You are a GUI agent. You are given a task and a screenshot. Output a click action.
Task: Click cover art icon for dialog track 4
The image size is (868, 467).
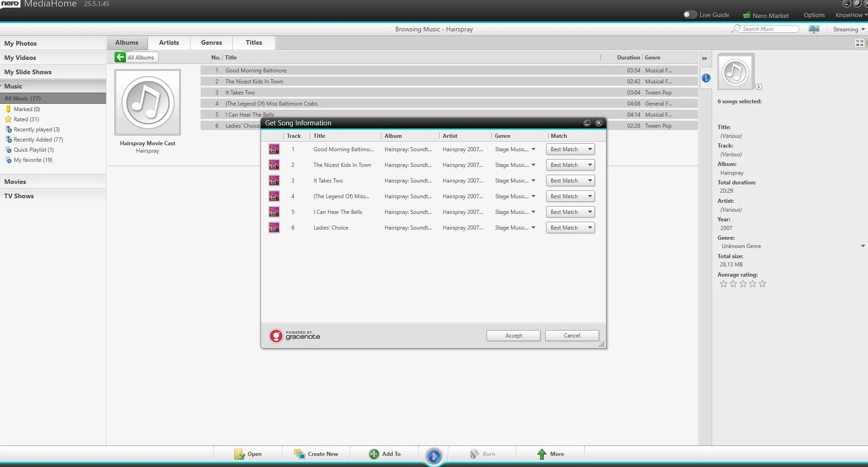coord(274,196)
